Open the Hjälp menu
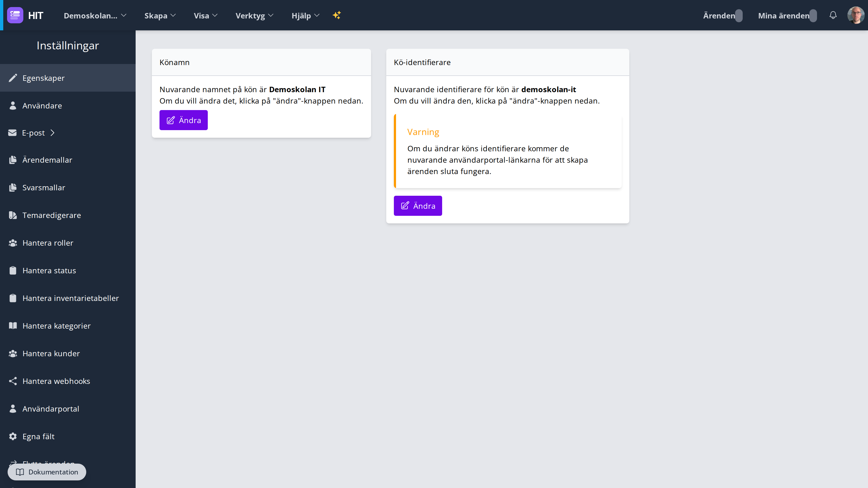868x488 pixels. click(x=305, y=15)
